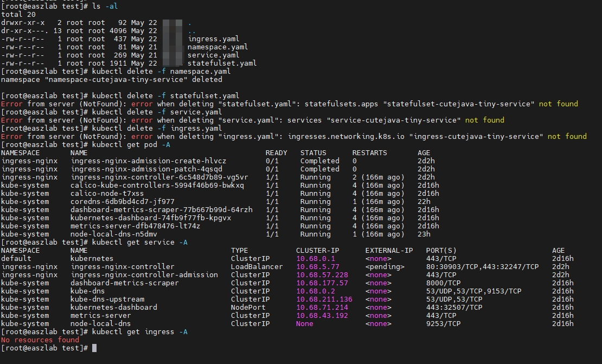The width and height of the screenshot is (602, 364).
Task: Select service.yaml in the ls file listing
Action: [213, 55]
